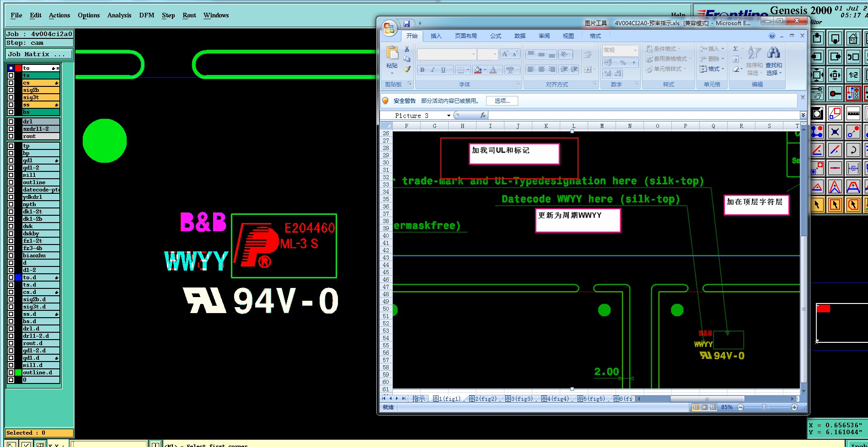Select the yellow arrow-in-polygon select tool

click(853, 205)
